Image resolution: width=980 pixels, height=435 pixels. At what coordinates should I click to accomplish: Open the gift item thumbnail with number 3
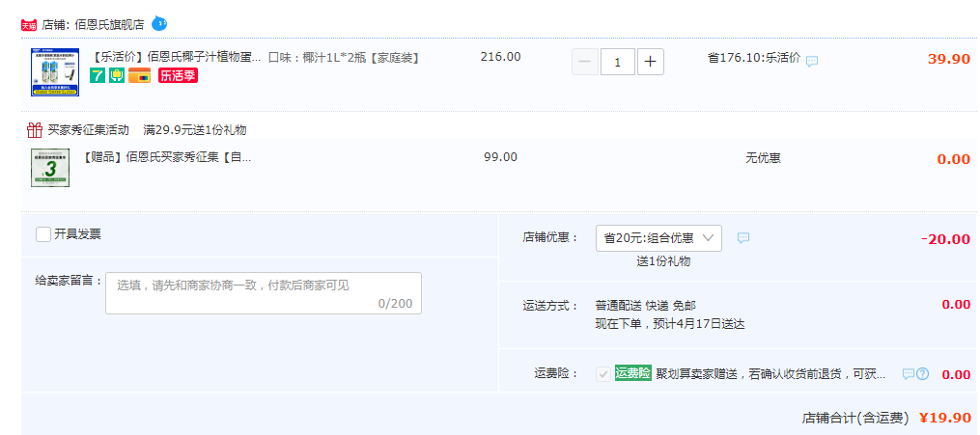[x=50, y=168]
